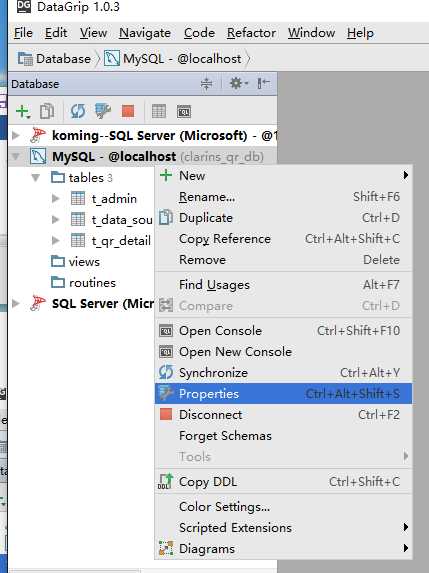Screen dimensions: 429x573
Task: Open the Help menu
Action: [x=360, y=33]
